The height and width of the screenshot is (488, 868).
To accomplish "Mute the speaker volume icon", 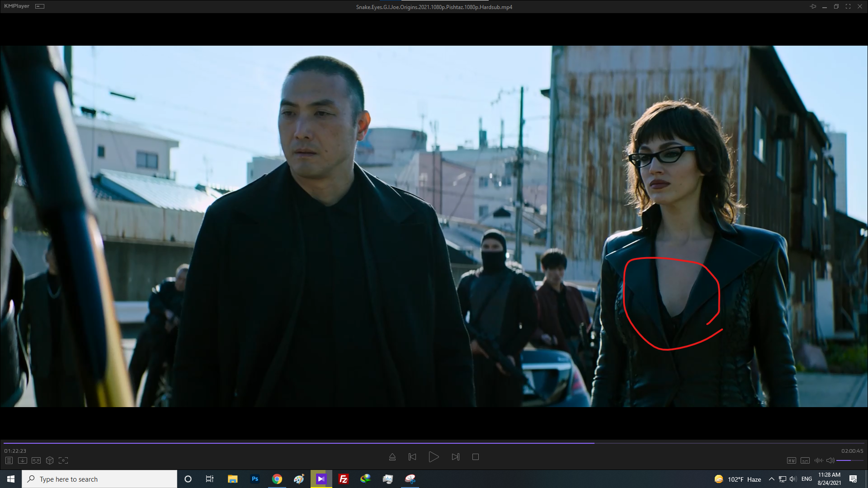I will pyautogui.click(x=830, y=460).
